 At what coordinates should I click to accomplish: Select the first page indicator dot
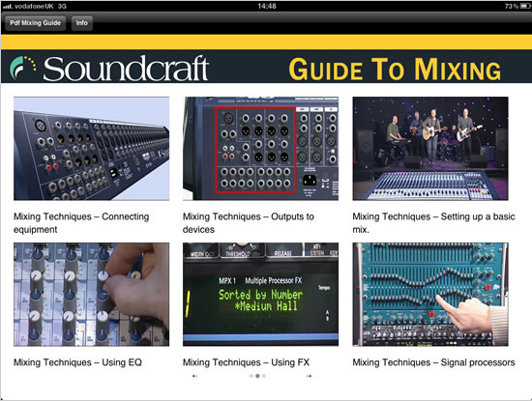[251, 376]
